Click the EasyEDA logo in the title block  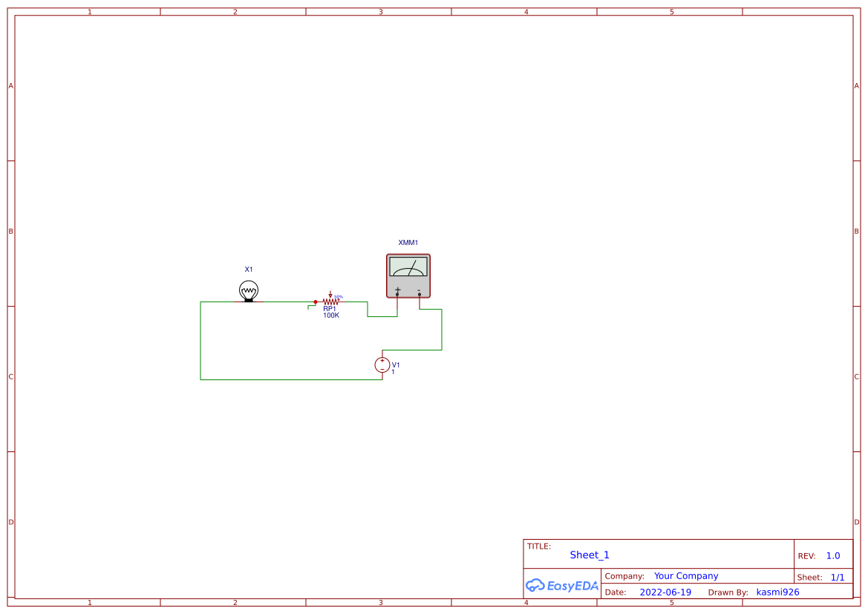(562, 586)
